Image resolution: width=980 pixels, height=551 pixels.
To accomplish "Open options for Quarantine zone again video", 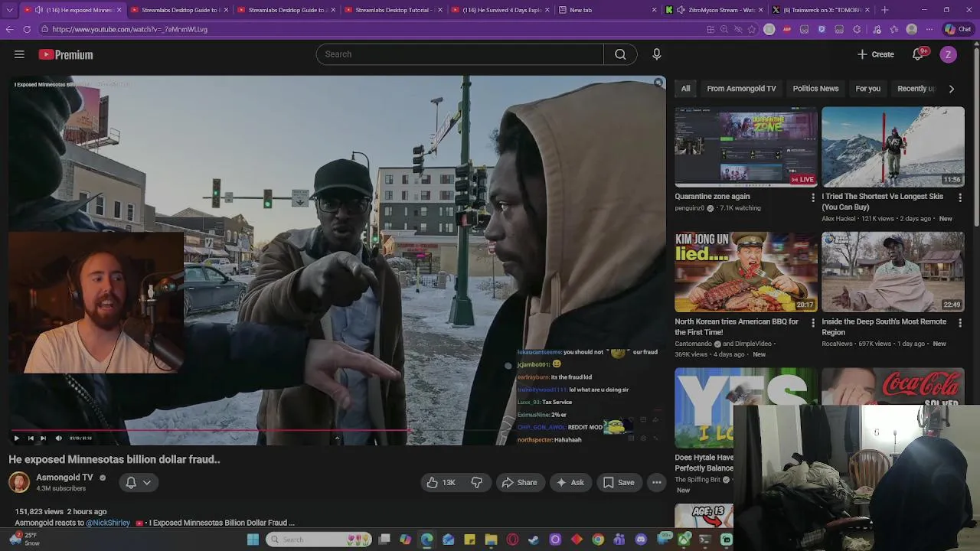I will [813, 197].
